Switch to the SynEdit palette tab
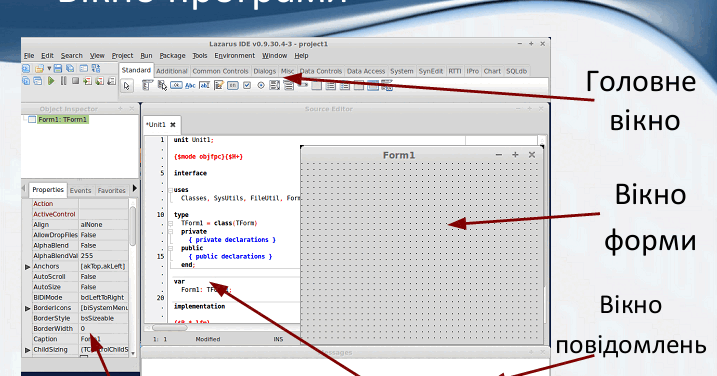717x376 pixels. coord(431,71)
